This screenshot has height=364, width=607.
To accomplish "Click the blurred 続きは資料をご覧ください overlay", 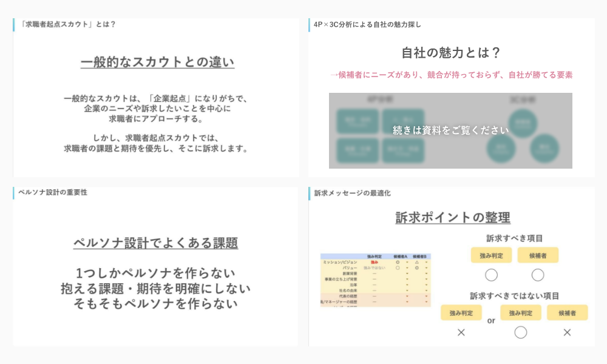I will (x=450, y=131).
